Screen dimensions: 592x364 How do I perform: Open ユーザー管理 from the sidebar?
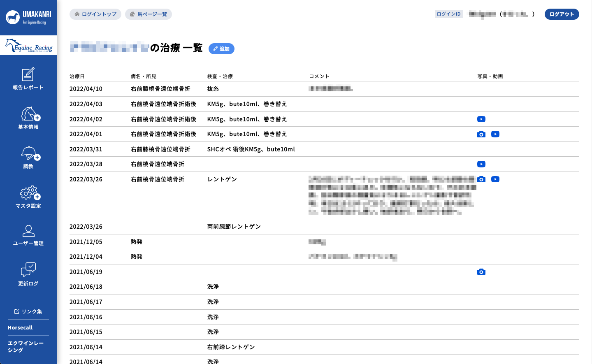click(x=28, y=234)
